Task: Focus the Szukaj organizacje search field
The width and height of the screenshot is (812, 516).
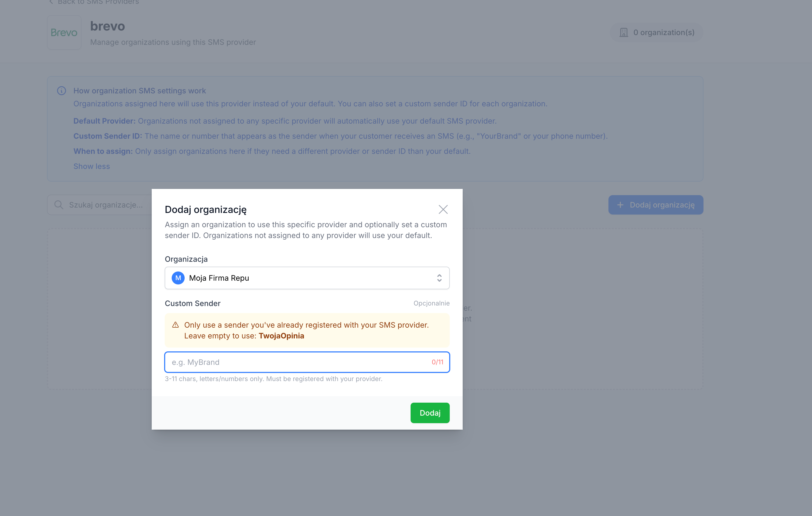Action: 100,205
